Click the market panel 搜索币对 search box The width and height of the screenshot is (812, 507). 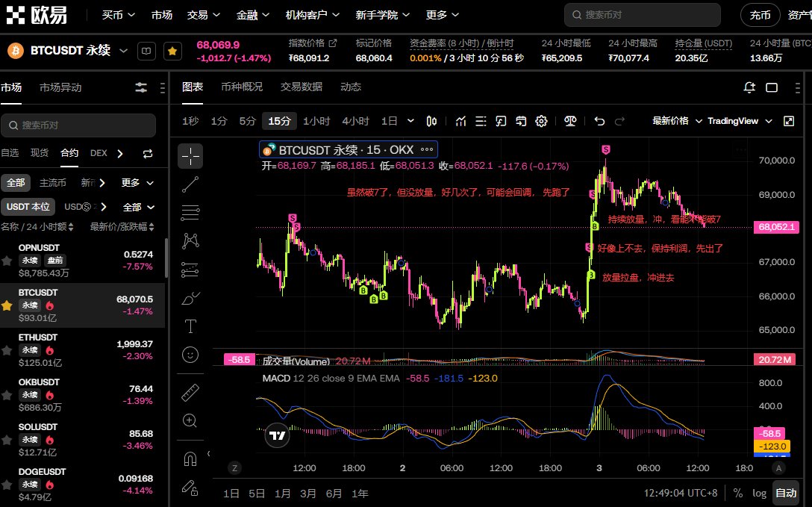pyautogui.click(x=78, y=125)
